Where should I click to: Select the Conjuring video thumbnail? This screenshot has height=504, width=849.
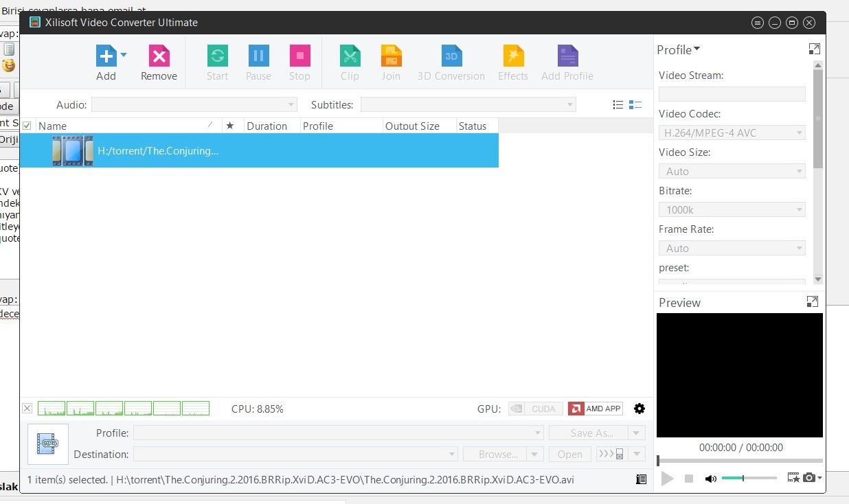(x=73, y=150)
